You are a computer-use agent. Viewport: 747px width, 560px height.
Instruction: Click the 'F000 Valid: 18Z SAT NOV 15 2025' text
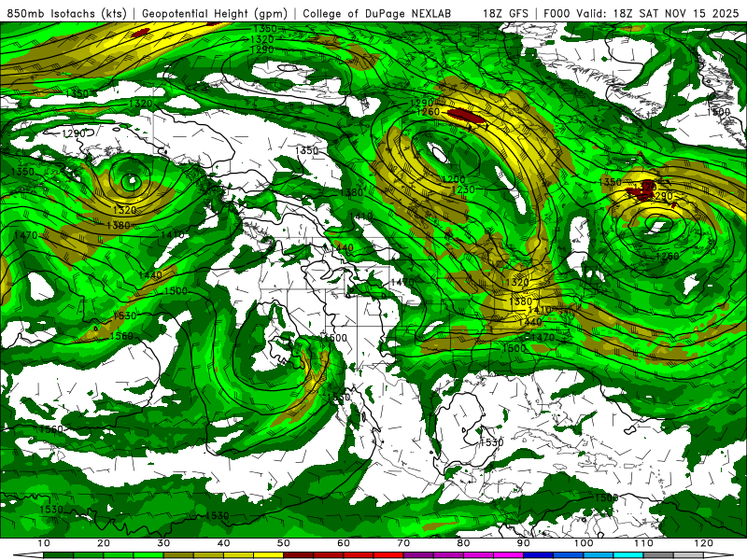(641, 13)
